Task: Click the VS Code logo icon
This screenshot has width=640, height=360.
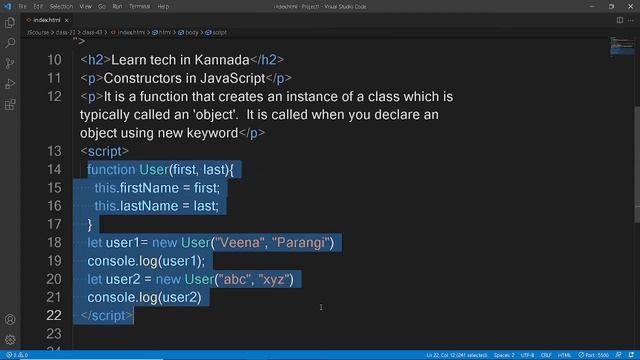Action: [x=7, y=6]
